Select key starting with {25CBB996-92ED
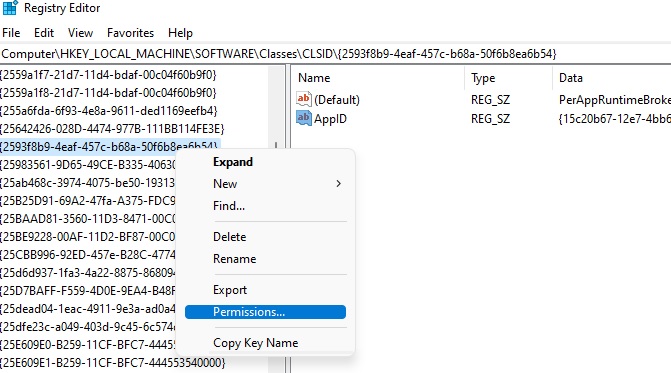671x373 pixels. [x=88, y=255]
